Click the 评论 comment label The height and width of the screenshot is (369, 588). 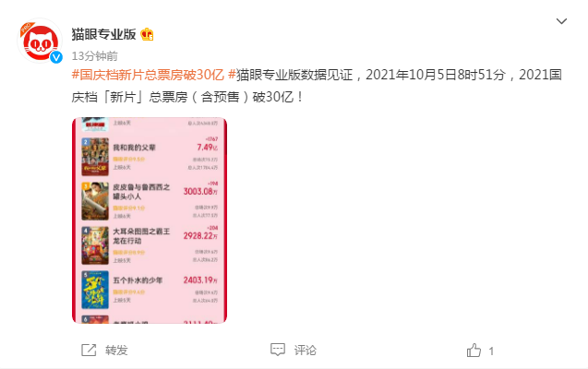tap(306, 351)
